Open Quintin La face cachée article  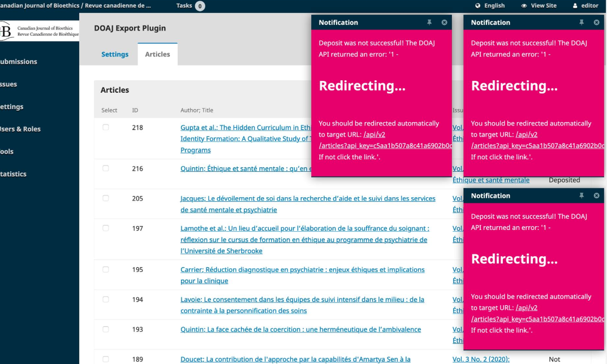pos(300,329)
